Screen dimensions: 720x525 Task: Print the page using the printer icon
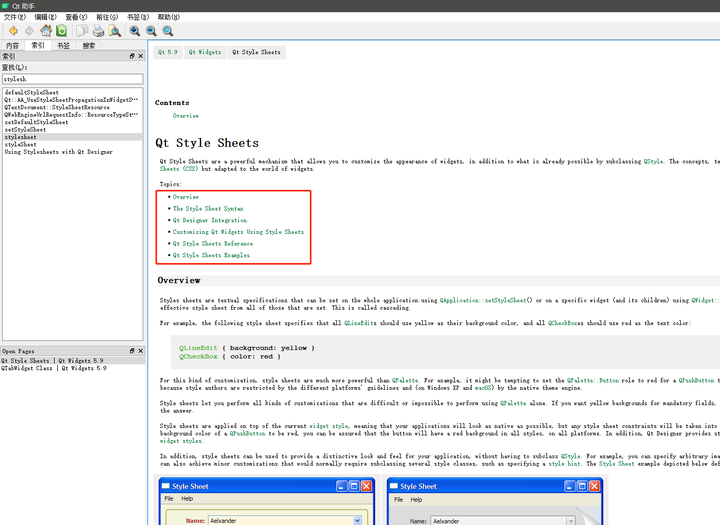pyautogui.click(x=98, y=31)
